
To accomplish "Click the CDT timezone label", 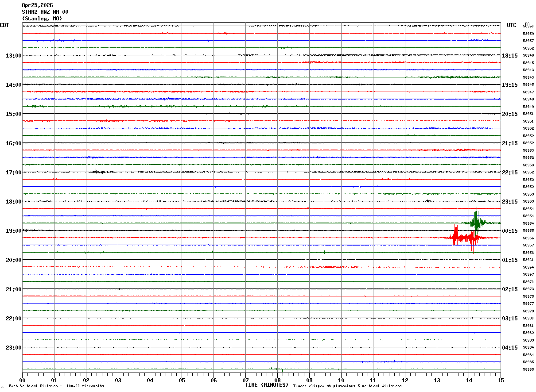I will [x=4, y=25].
